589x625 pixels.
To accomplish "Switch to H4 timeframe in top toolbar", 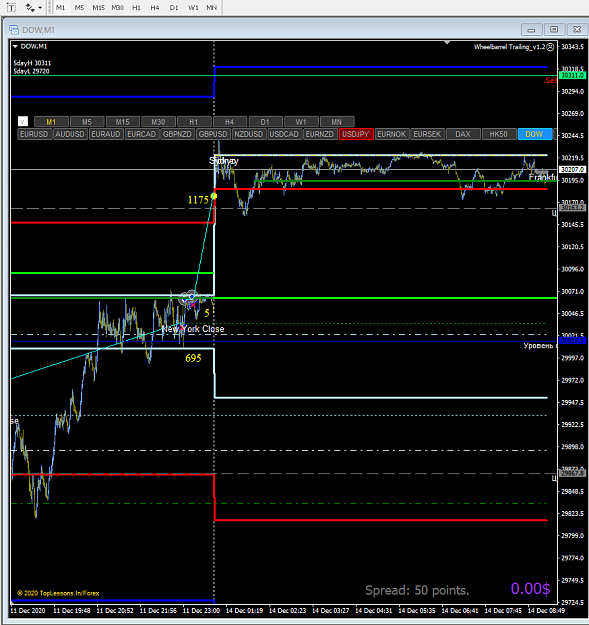I will click(155, 7).
